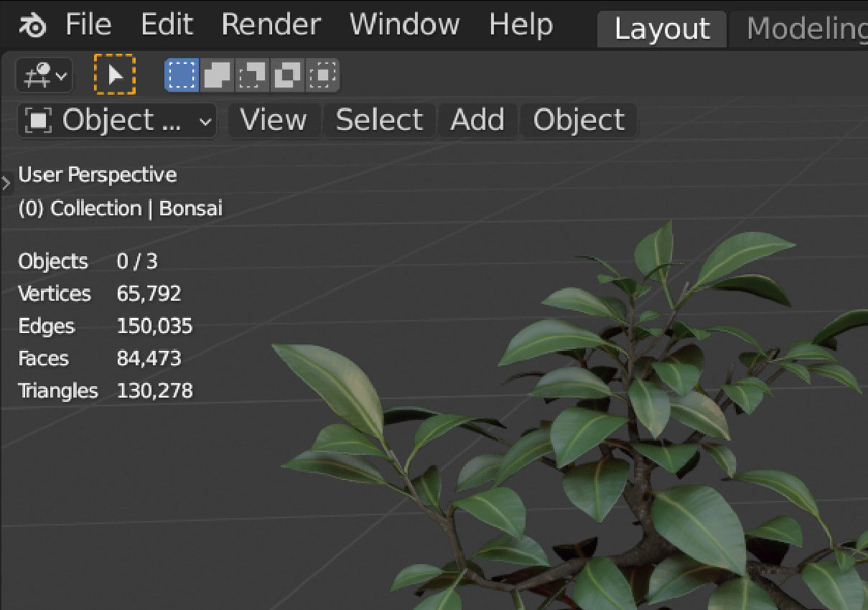Click the Faces 84,473 statistic
Screen dimensions: 868x610
[100, 358]
